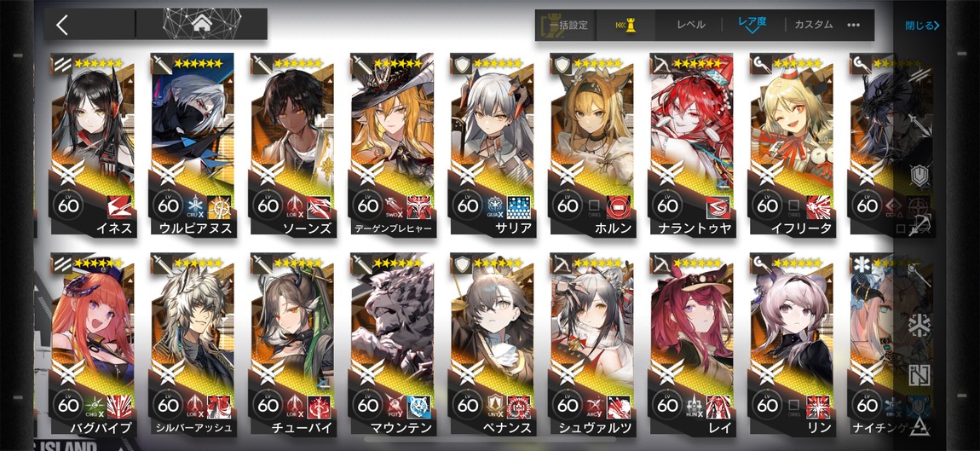Select the イネス operator card
Viewport: 980px width, 451px height.
click(92, 145)
